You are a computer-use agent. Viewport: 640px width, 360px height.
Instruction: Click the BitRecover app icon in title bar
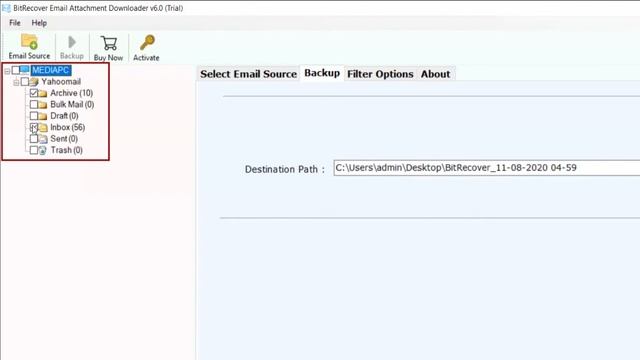coord(6,8)
